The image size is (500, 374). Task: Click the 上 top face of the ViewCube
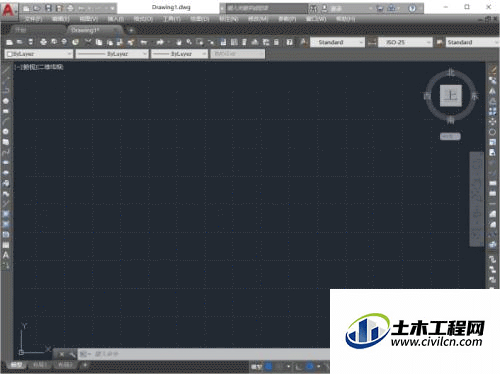pyautogui.click(x=451, y=96)
